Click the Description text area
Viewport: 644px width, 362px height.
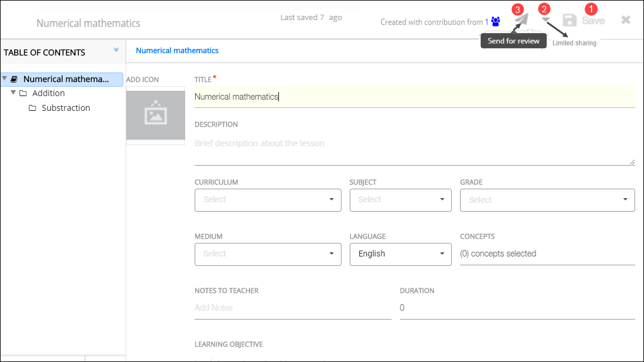(414, 151)
